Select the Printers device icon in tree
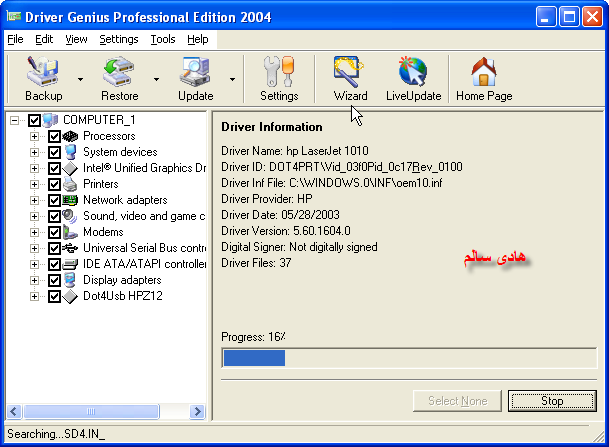 [x=71, y=184]
